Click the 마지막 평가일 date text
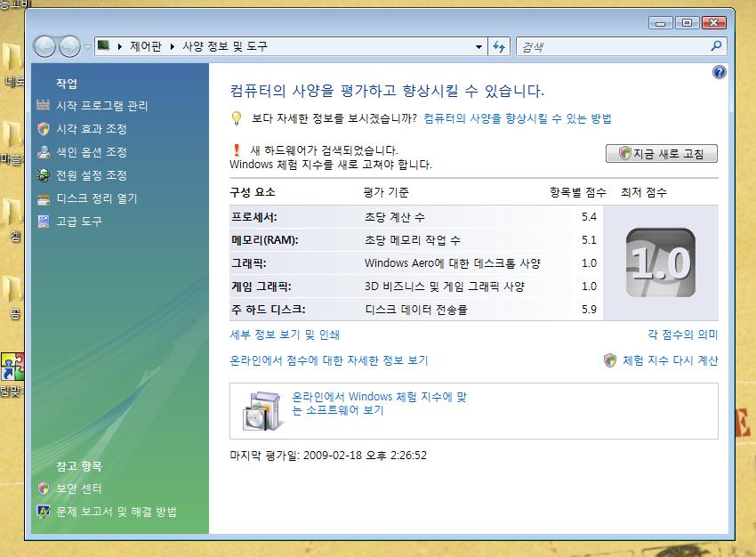The width and height of the screenshot is (756, 557). [328, 456]
